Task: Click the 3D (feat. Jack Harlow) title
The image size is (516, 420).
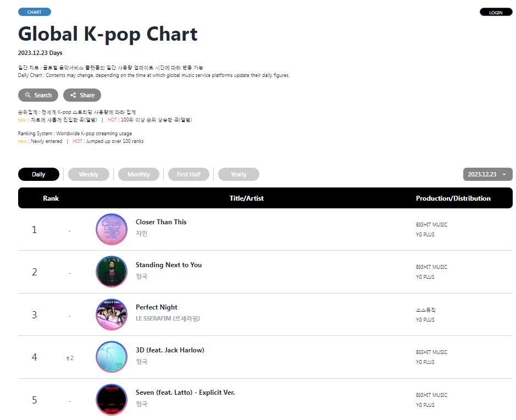Action: (170, 350)
